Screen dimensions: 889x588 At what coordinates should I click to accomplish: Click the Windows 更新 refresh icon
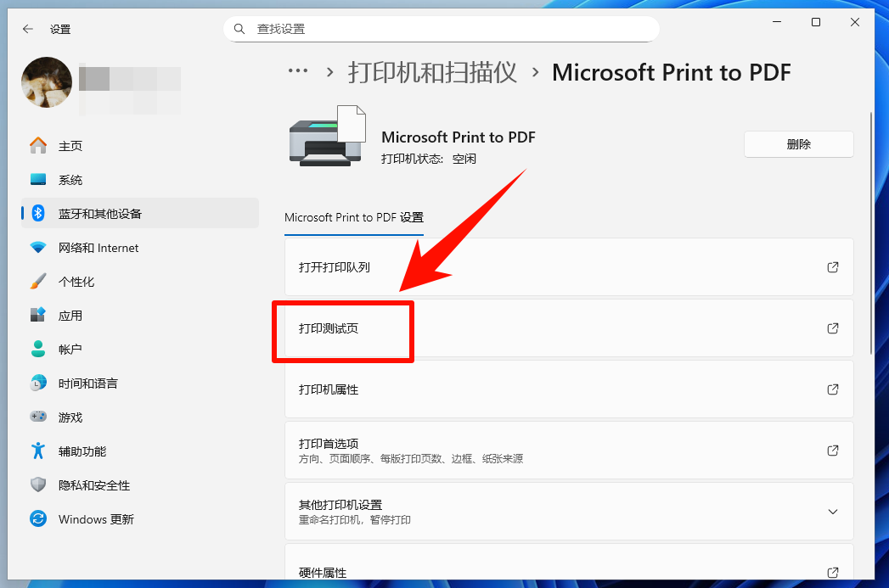coord(38,519)
